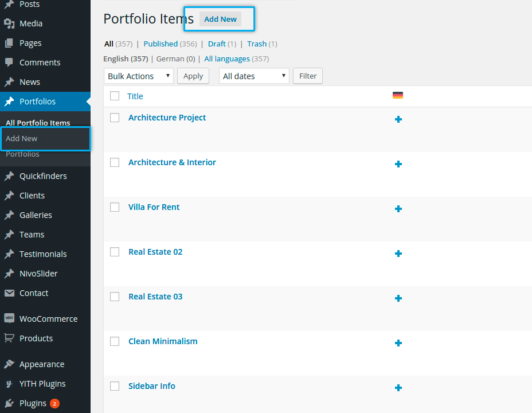532x413 pixels.
Task: Click the WooCommerce logo icon
Action: (9, 319)
